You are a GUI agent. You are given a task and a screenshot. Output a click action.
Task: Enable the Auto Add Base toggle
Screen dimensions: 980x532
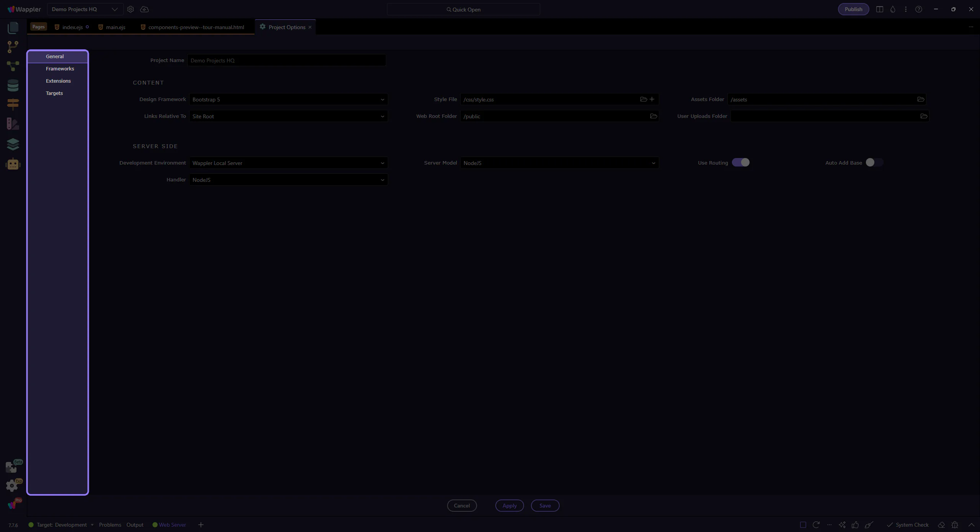(x=874, y=163)
